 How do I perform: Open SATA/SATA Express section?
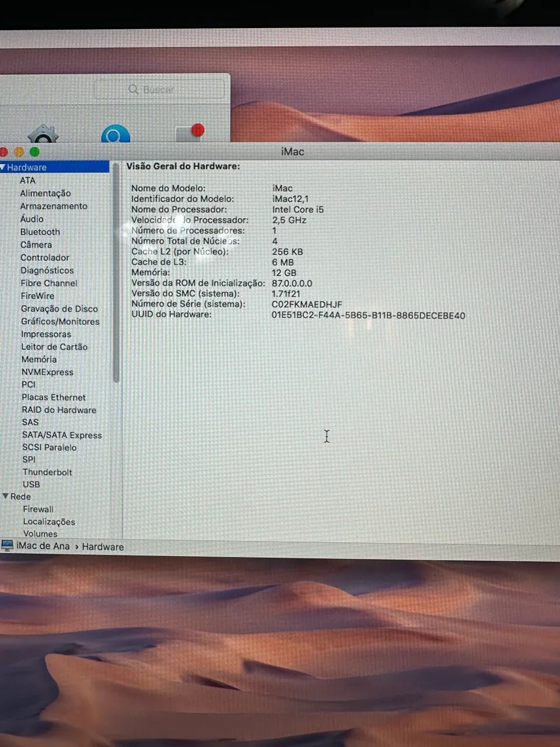point(62,435)
